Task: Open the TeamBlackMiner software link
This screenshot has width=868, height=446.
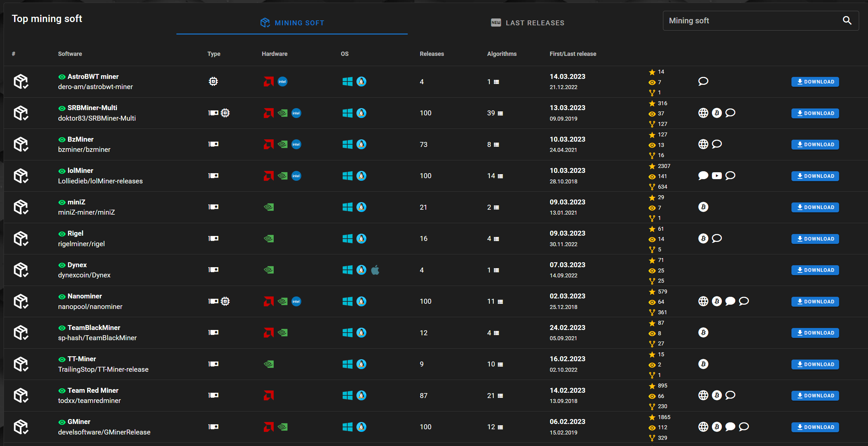Action: [x=94, y=328]
